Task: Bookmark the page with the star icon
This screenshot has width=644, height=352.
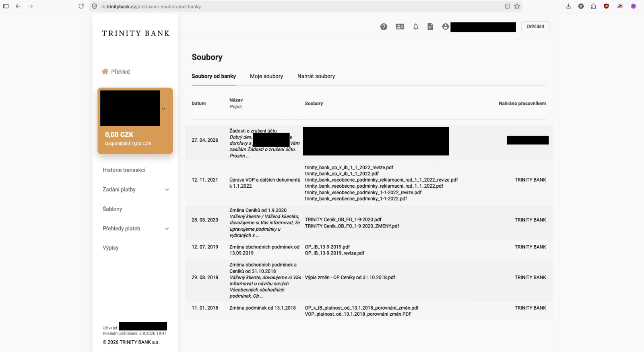Action: (517, 6)
